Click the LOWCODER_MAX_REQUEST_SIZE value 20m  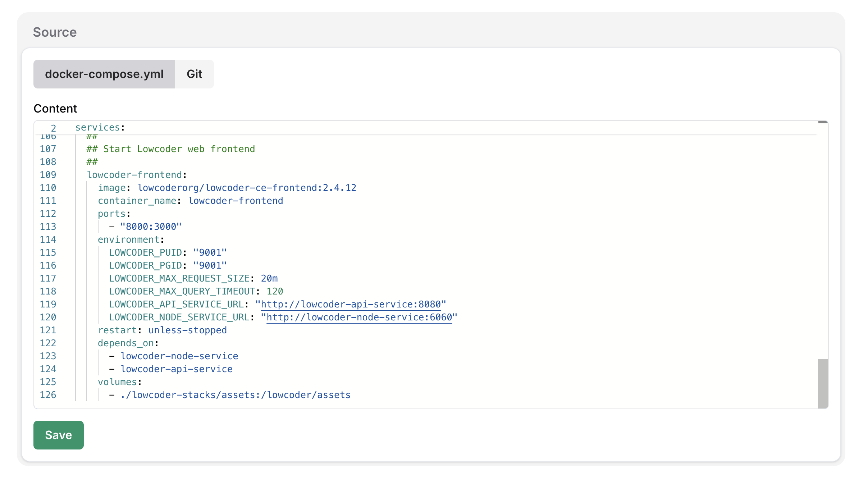(269, 278)
